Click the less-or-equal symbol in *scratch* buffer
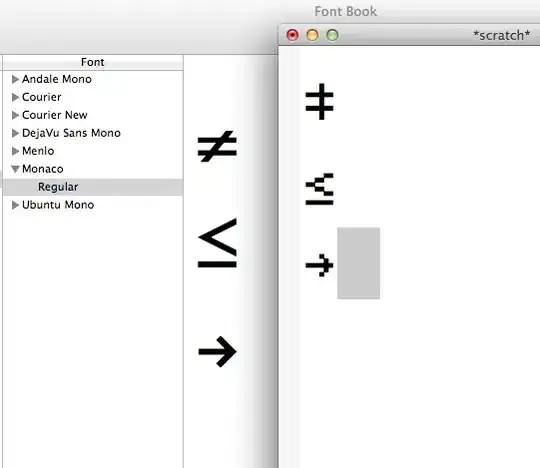The width and height of the screenshot is (540, 468). (x=320, y=189)
